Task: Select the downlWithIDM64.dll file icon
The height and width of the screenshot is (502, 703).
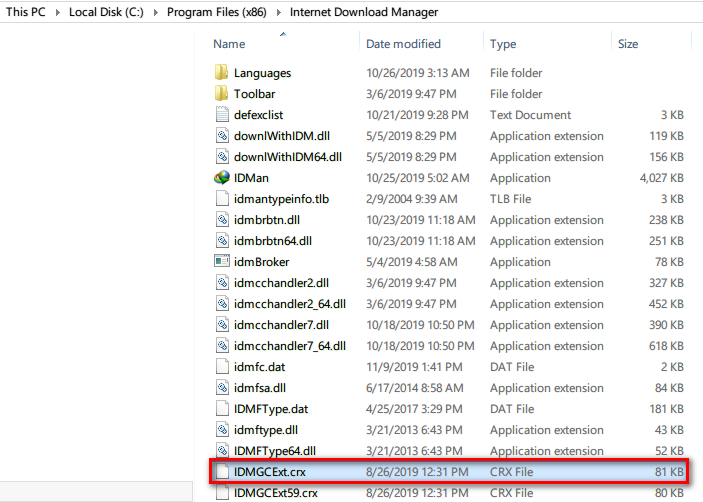Action: click(x=222, y=156)
